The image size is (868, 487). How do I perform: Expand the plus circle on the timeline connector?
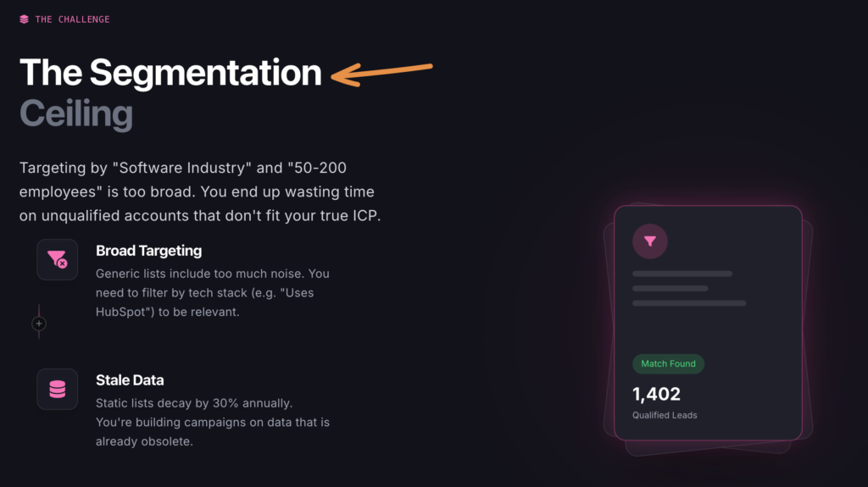tap(39, 324)
